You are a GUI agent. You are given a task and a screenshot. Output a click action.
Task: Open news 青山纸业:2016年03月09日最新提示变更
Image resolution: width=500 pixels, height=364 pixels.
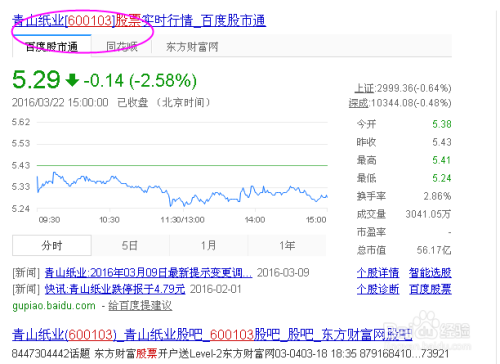pos(148,273)
